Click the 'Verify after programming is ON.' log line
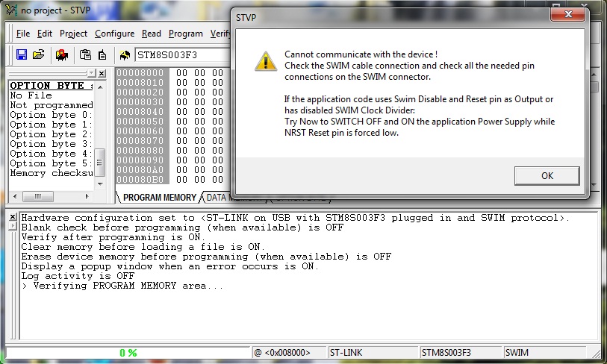The height and width of the screenshot is (364, 607). (x=113, y=237)
